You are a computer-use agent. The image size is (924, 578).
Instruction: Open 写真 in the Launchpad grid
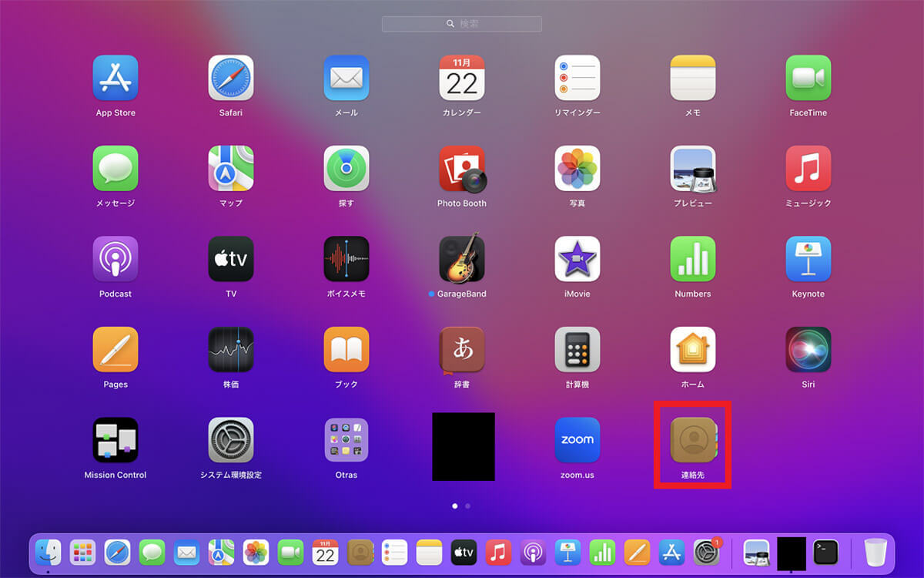coord(577,168)
